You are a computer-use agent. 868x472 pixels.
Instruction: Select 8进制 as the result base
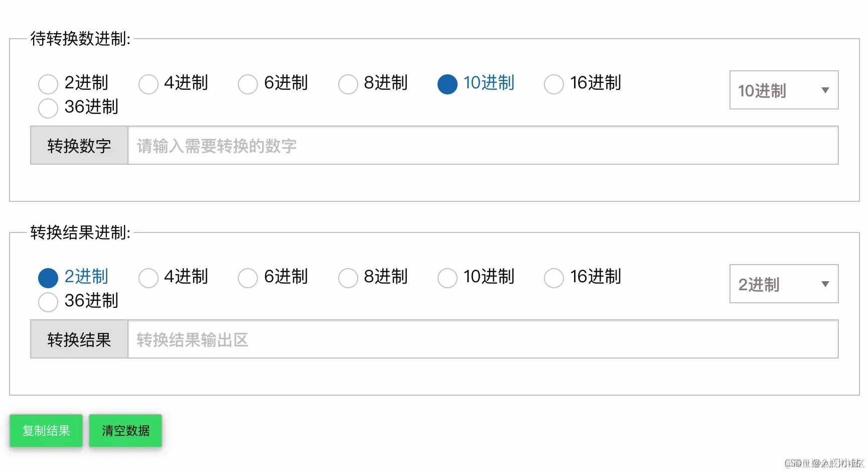(348, 278)
